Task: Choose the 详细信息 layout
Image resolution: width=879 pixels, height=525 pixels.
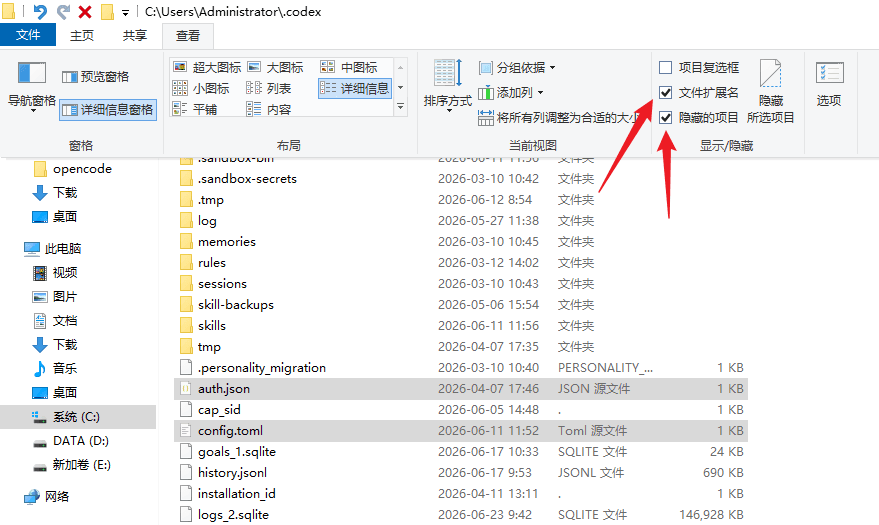Action: 354,89
